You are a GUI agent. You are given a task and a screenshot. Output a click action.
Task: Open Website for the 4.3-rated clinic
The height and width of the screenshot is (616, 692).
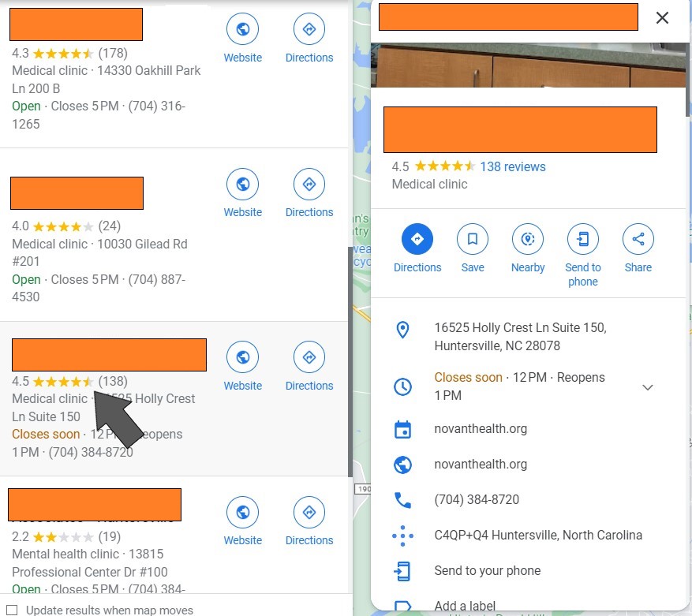pyautogui.click(x=242, y=29)
